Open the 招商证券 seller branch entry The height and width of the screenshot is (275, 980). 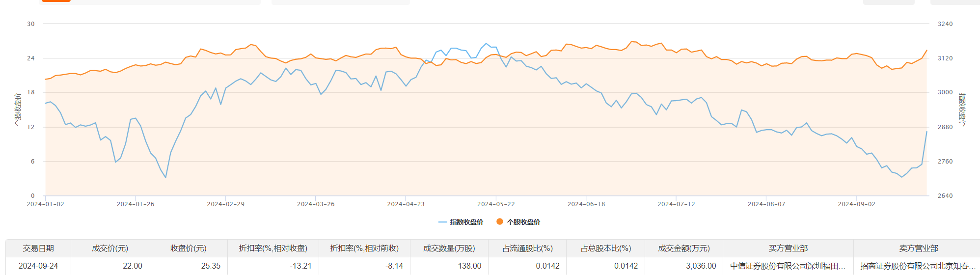tap(917, 266)
